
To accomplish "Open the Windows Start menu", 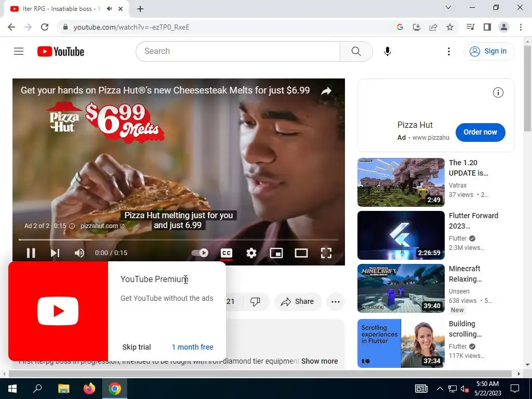I will tap(12, 389).
